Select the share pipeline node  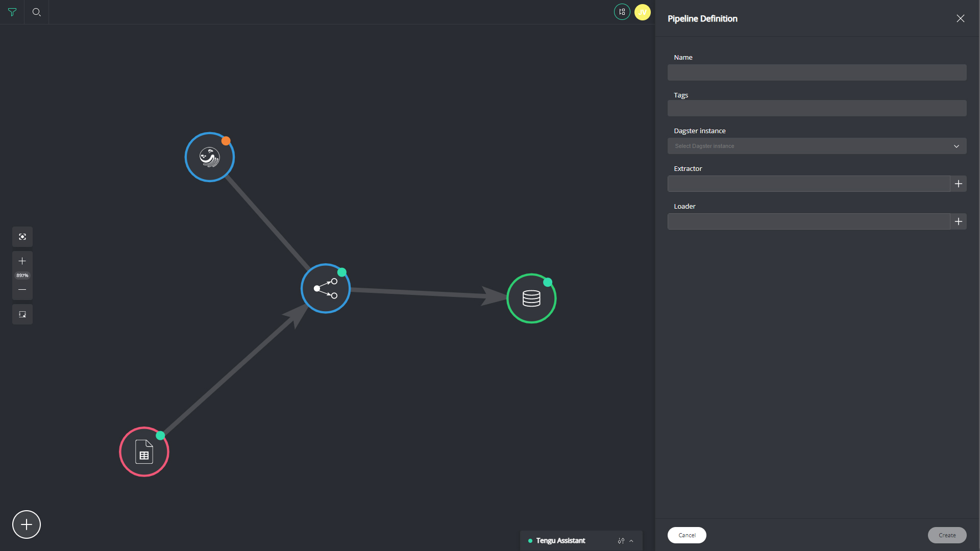tap(326, 288)
